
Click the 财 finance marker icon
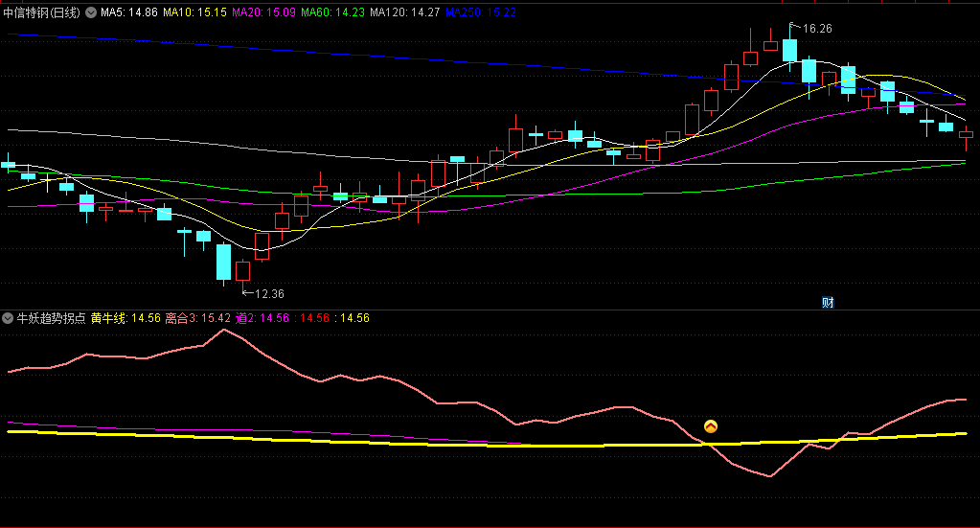pos(828,303)
